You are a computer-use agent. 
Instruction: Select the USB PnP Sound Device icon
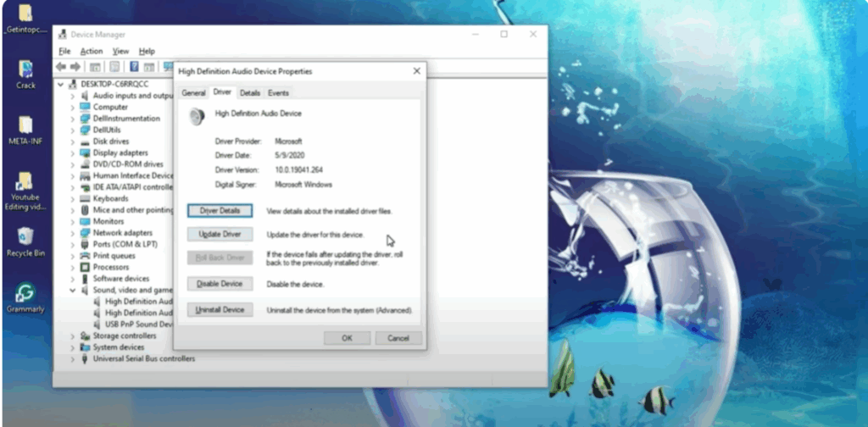click(x=97, y=324)
